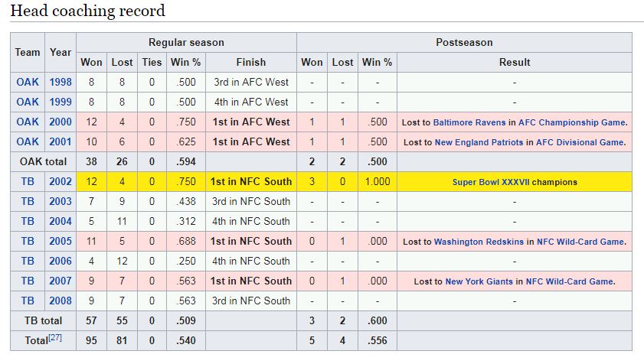Follow the AFC Championship Game link
644x364 pixels.
[x=572, y=122]
